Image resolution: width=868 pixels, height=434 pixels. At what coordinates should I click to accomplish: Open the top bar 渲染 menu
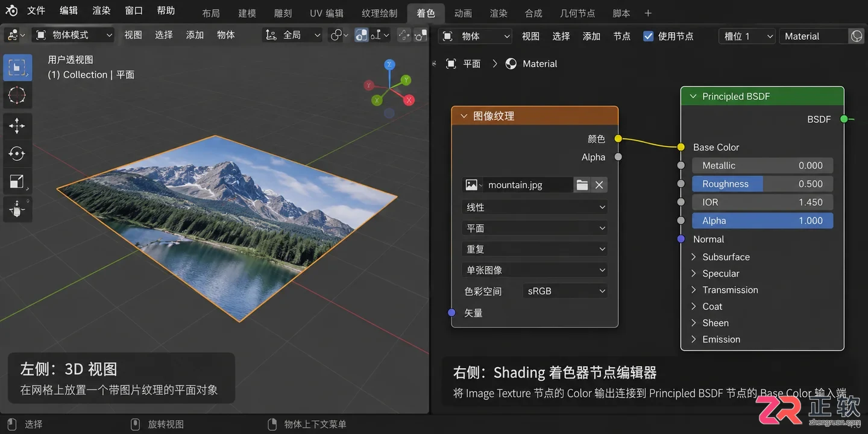(x=101, y=11)
